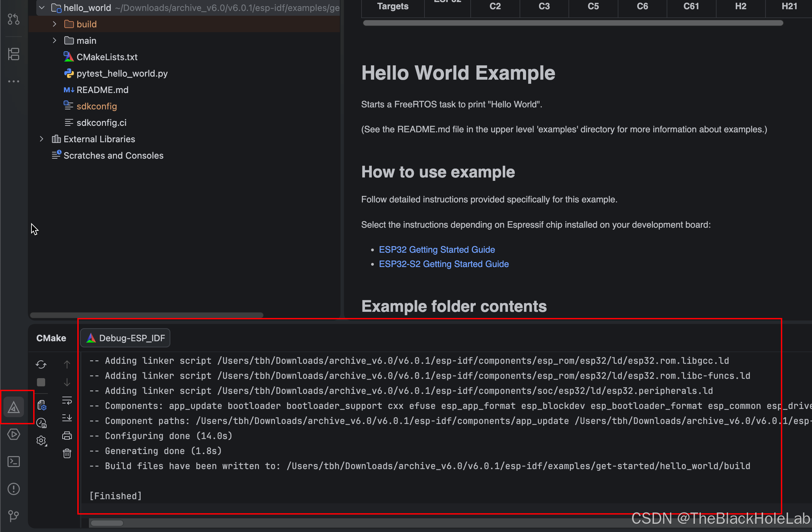812x532 pixels.
Task: Open ESP32 Getting Started Guide link
Action: click(437, 250)
